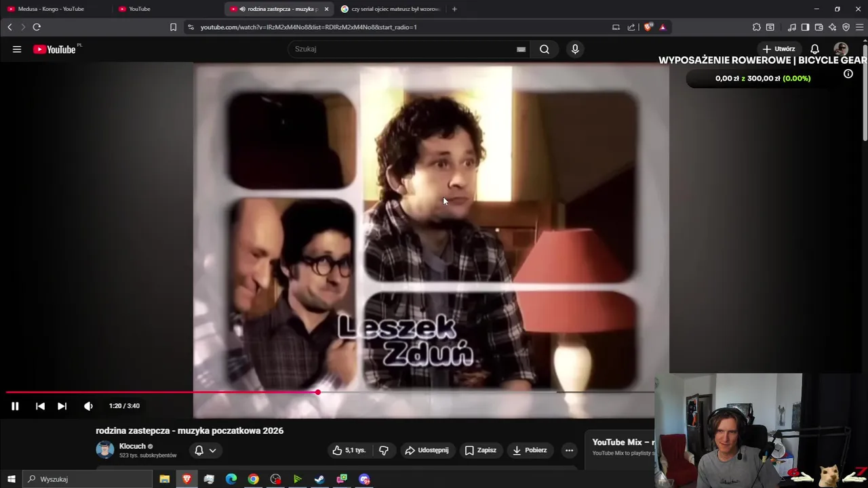This screenshot has height=488, width=868.
Task: Click the Udostępnij share button
Action: (427, 450)
